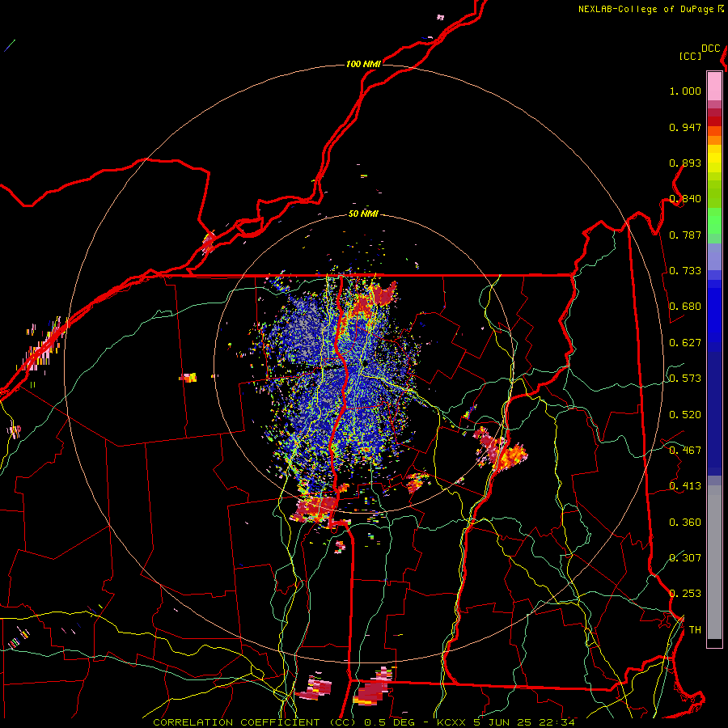The image size is (728, 728).
Task: Select the 0.413 scale value
Action: pos(685,486)
